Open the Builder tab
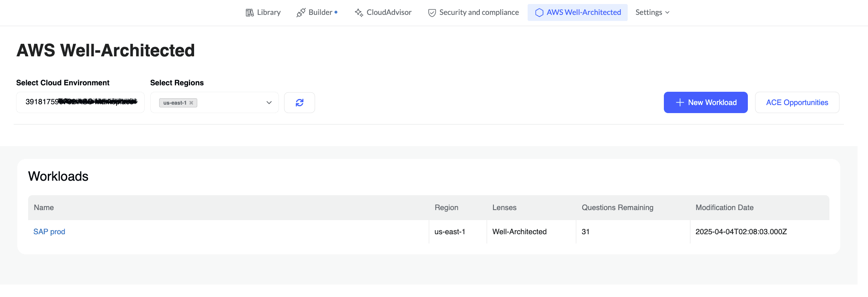The height and width of the screenshot is (297, 868). click(x=317, y=12)
